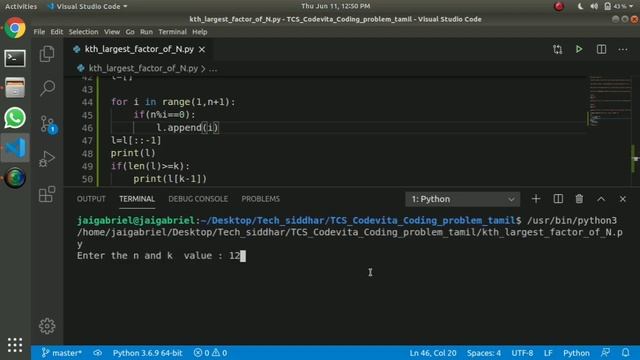The height and width of the screenshot is (360, 640).
Task: Run the Python file with the play icon
Action: coord(579,49)
